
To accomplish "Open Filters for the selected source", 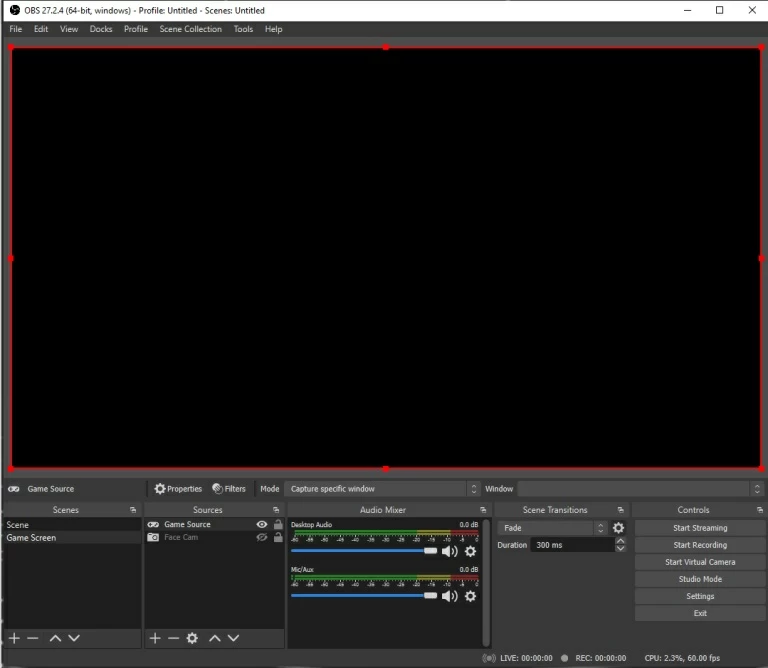I will click(229, 489).
